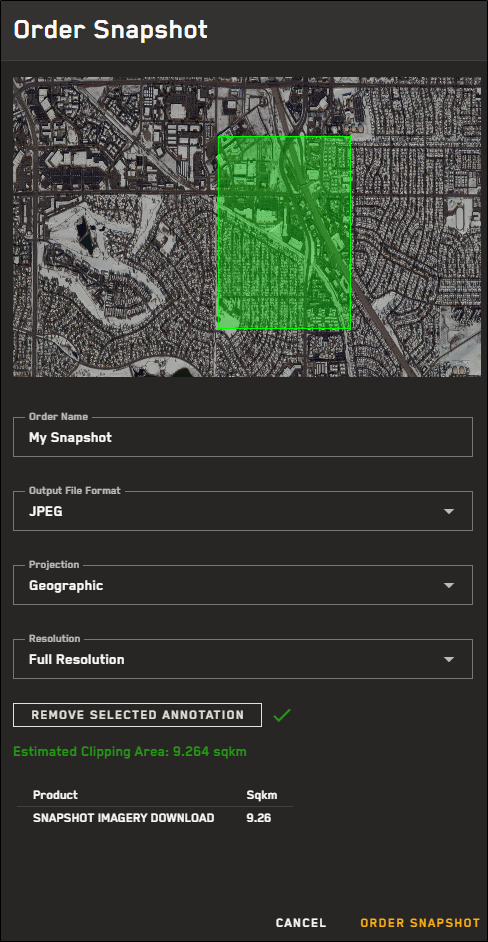Screen dimensions: 488x942
Task: Click into the Order Name field
Action: (x=243, y=437)
